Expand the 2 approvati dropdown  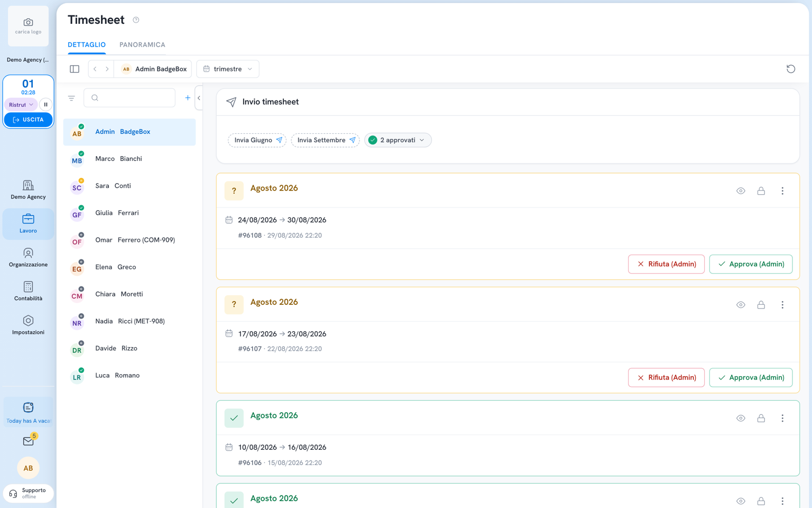click(398, 140)
